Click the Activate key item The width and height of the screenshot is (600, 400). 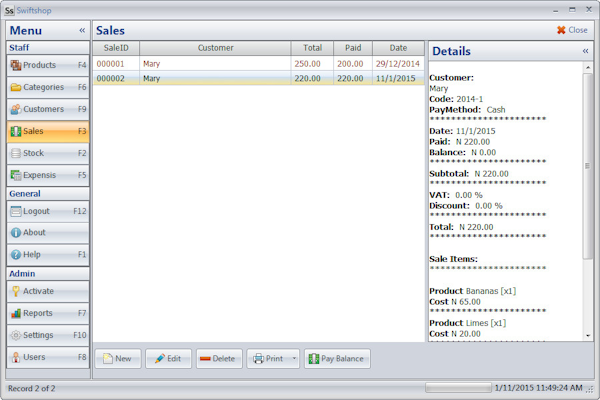[x=48, y=291]
